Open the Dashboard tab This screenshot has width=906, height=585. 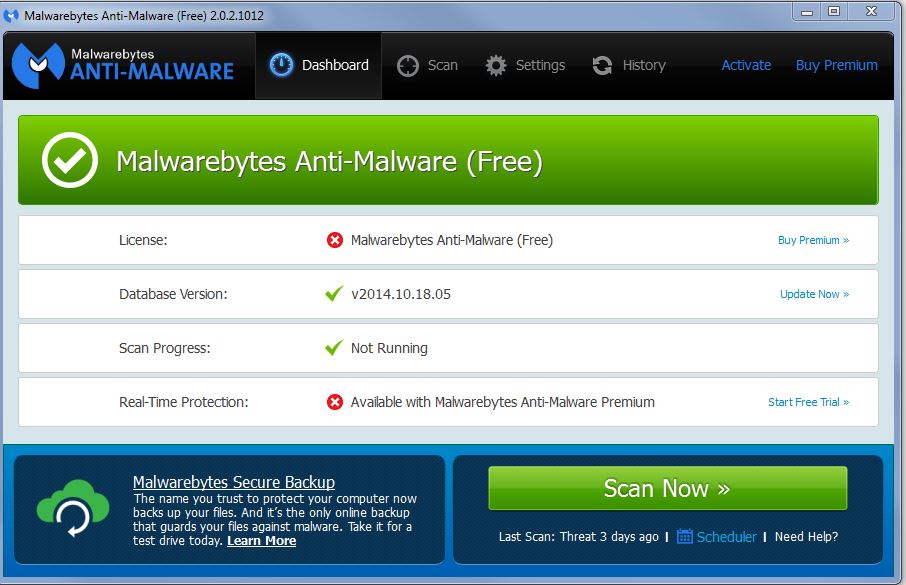[x=318, y=65]
